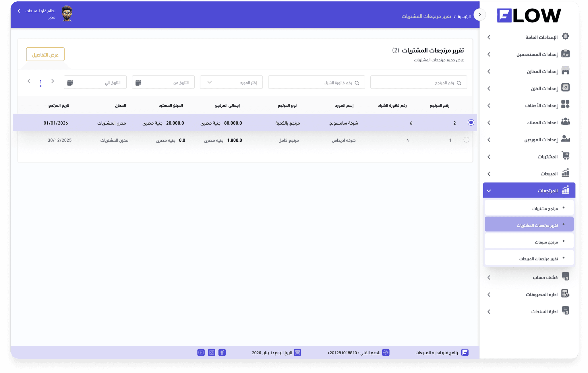Open the مرتجع مشتريات submenu item
Viewport: 588px width, 373px height.
click(x=545, y=208)
